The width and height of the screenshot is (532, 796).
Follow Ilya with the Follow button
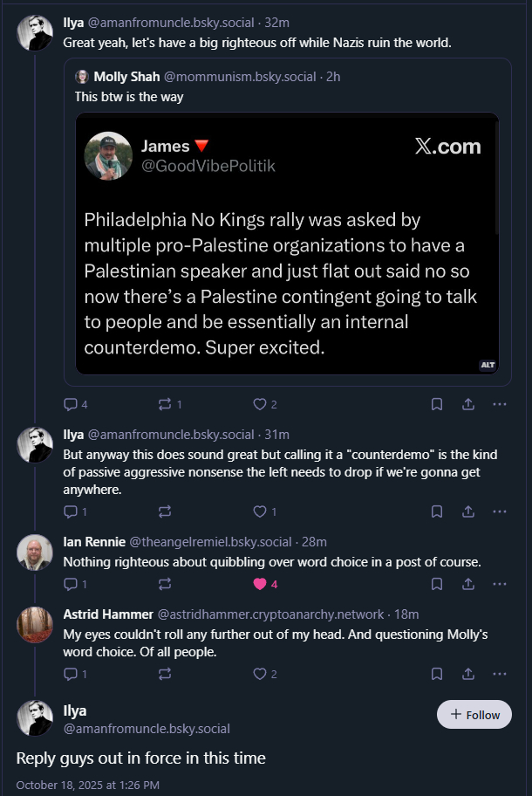(x=474, y=715)
